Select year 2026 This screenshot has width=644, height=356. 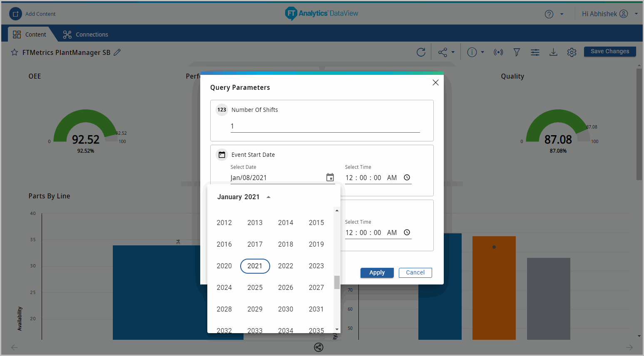[286, 287]
